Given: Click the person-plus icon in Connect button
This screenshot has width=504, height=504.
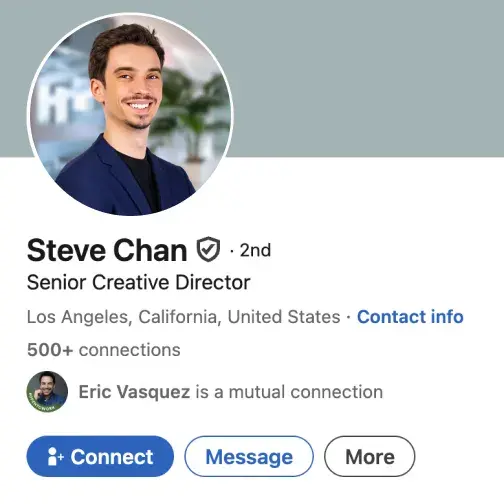Looking at the screenshot, I should (55, 456).
